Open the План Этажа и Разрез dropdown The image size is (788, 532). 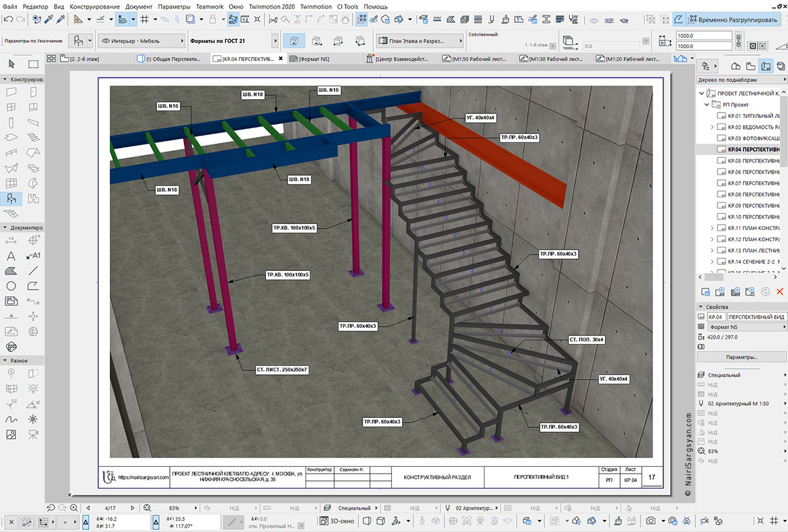(420, 41)
